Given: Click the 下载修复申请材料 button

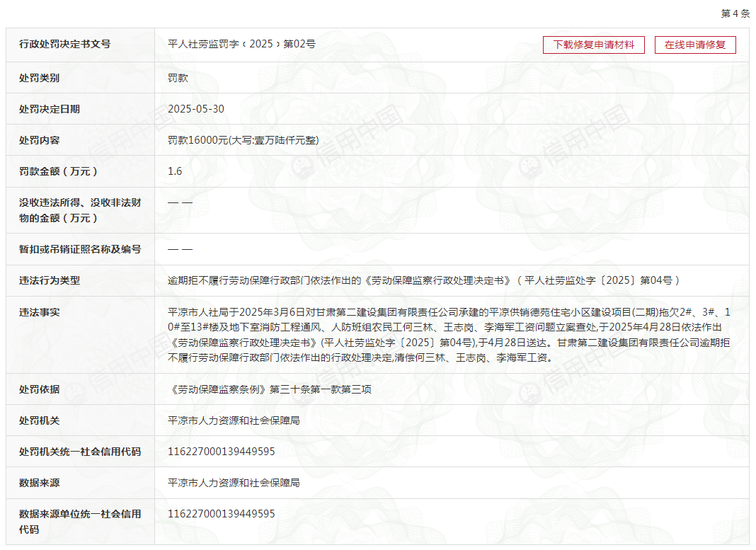Looking at the screenshot, I should [x=594, y=45].
